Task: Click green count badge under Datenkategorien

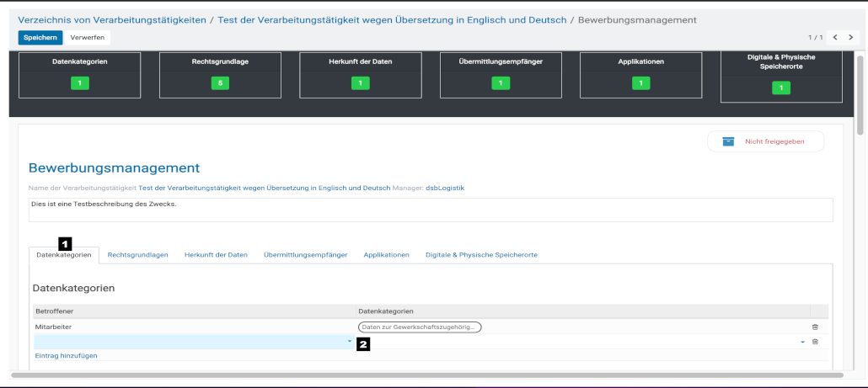Action: [x=79, y=83]
